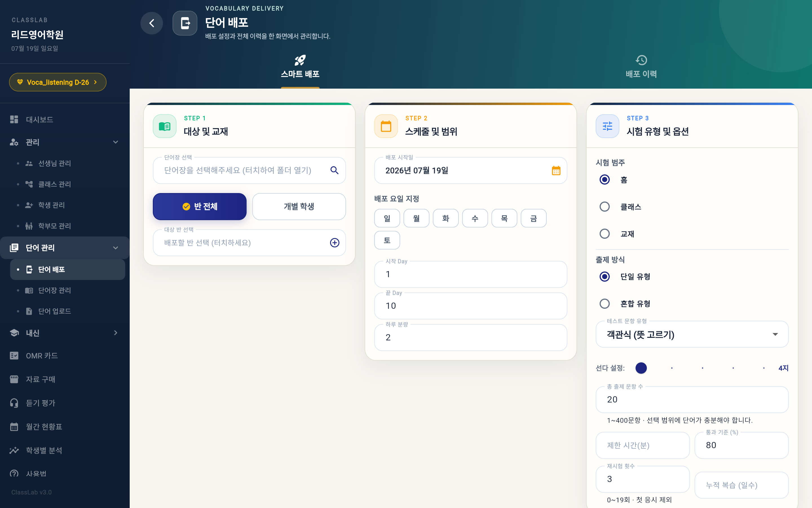Click the 단어 업로드 file icon
Viewport: 812px width, 508px height.
click(x=29, y=311)
